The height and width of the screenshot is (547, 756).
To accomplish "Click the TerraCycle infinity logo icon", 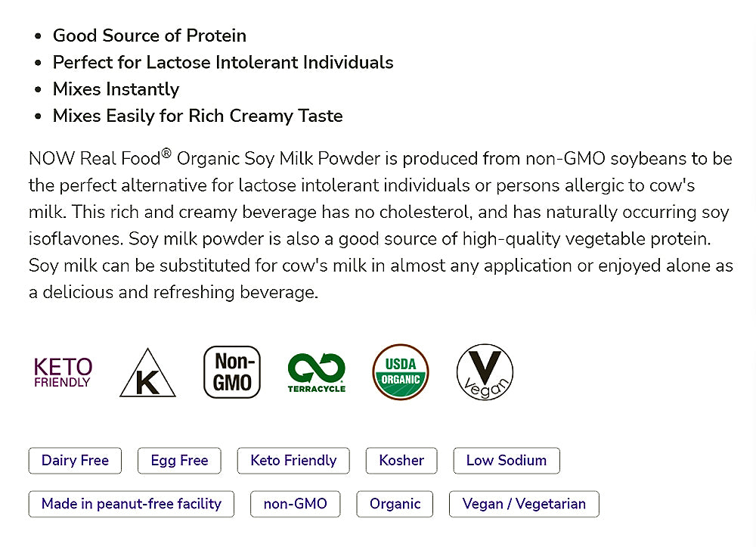I will tap(316, 372).
